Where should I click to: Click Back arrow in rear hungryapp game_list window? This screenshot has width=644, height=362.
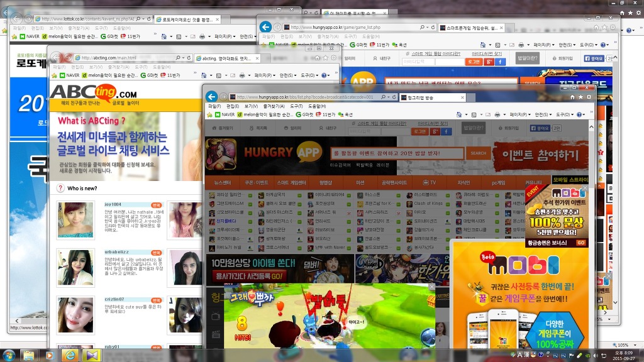pos(266,27)
